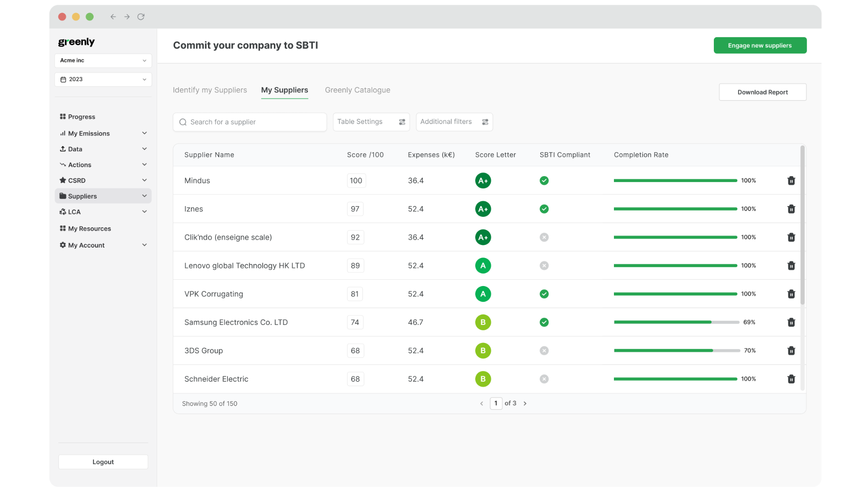This screenshot has width=868, height=488.
Task: Open the Greenly Catalogue tab
Action: tap(358, 90)
